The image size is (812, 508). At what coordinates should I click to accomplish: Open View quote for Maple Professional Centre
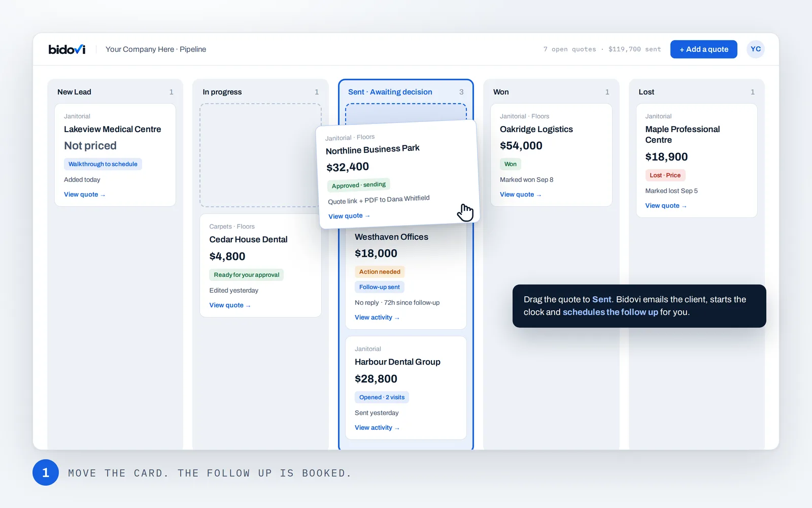pyautogui.click(x=666, y=206)
